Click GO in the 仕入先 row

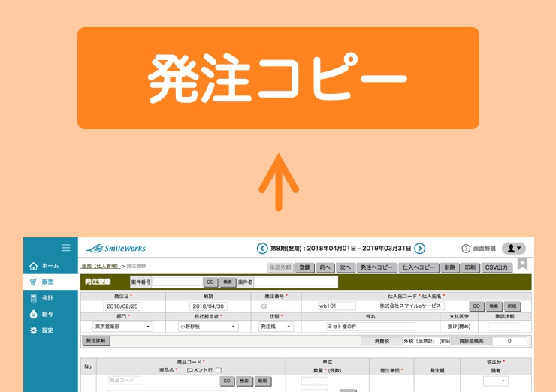476,306
